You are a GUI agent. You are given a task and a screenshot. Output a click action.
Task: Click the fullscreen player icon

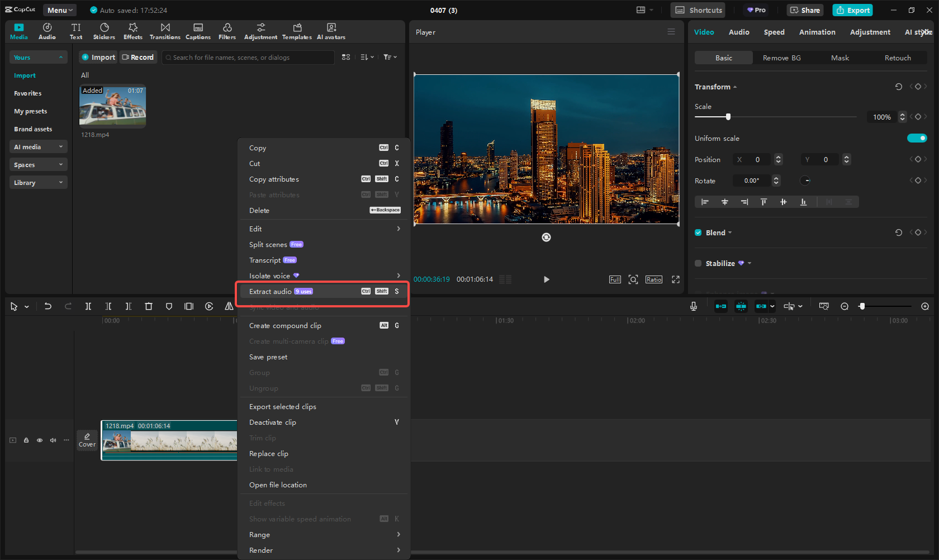coord(676,279)
